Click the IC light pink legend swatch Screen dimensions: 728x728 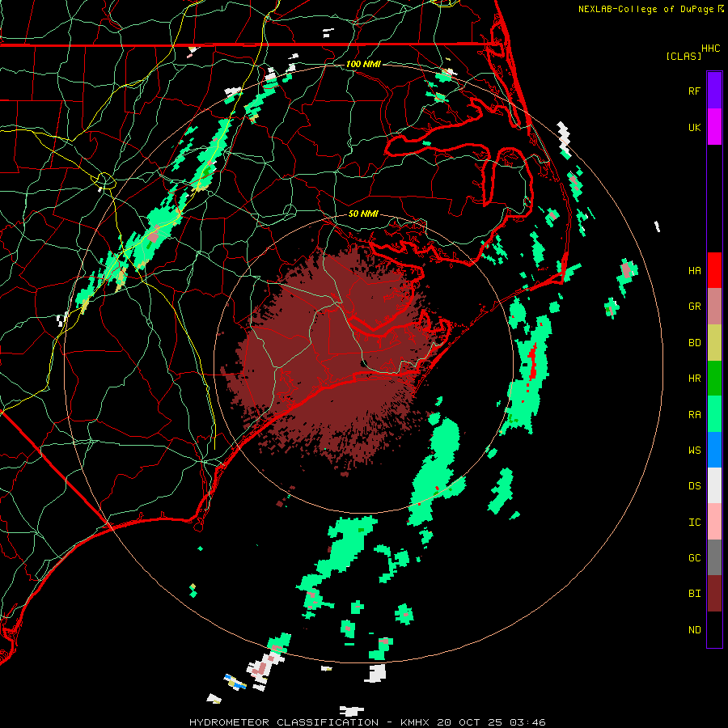[714, 522]
